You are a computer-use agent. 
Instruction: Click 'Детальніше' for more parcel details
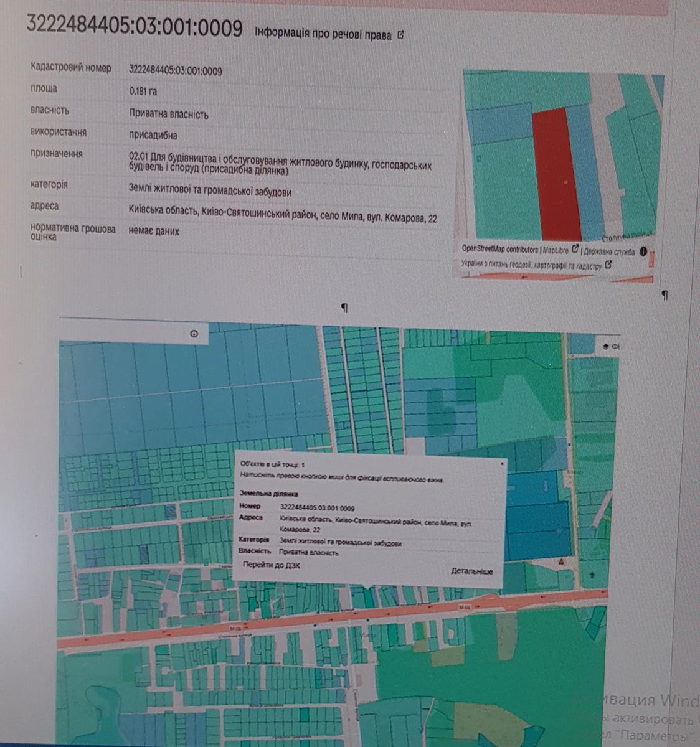pyautogui.click(x=471, y=571)
